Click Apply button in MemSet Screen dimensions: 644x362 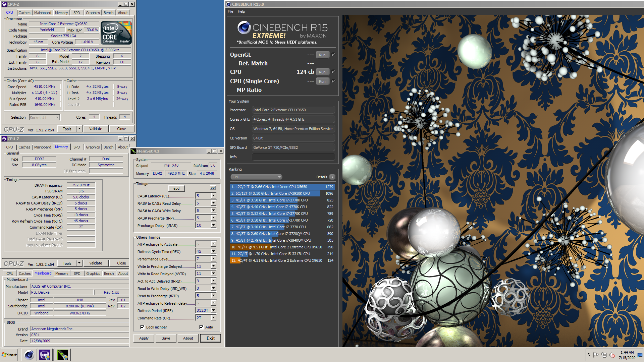tap(144, 338)
